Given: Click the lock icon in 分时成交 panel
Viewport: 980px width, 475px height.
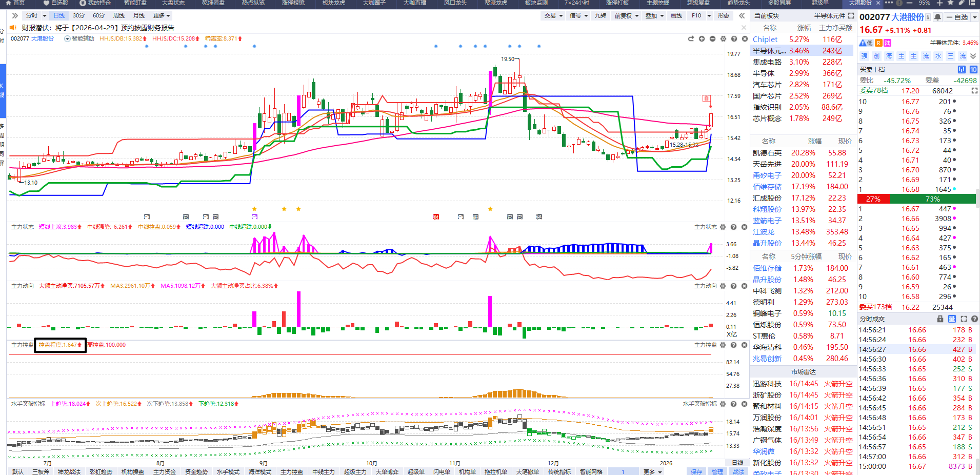Looking at the screenshot, I should point(940,319).
